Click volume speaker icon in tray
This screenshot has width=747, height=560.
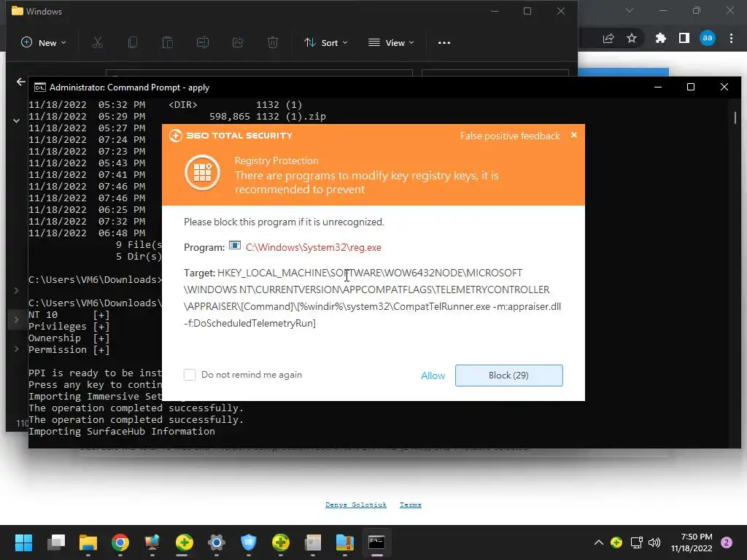pyautogui.click(x=654, y=542)
